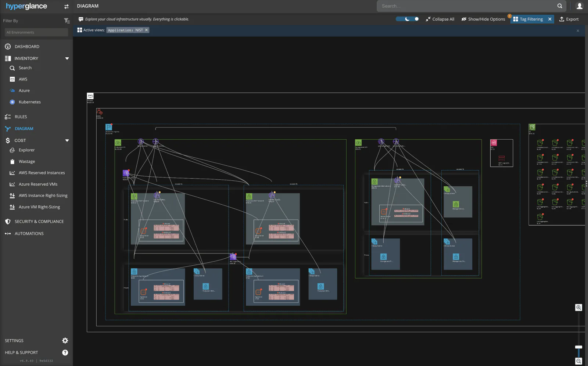Zoom in on the diagram

click(x=578, y=308)
